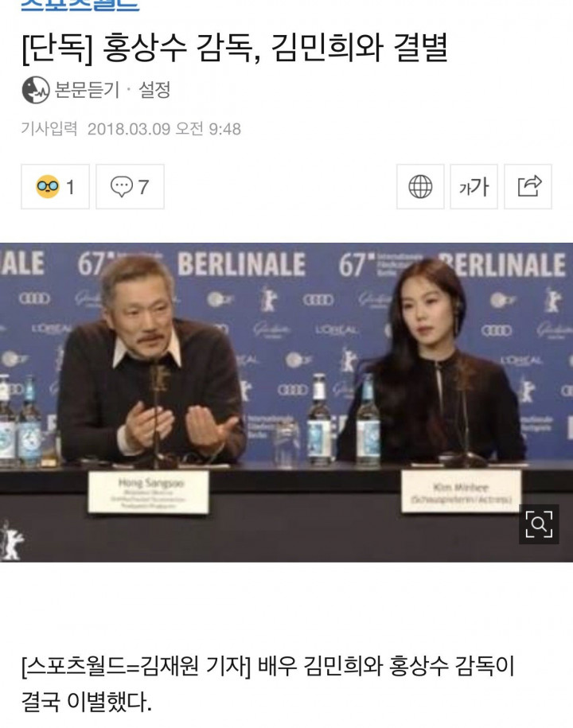This screenshot has width=573, height=728.
Task: Click the reporter byline 김재원 기자
Action: 193,666
